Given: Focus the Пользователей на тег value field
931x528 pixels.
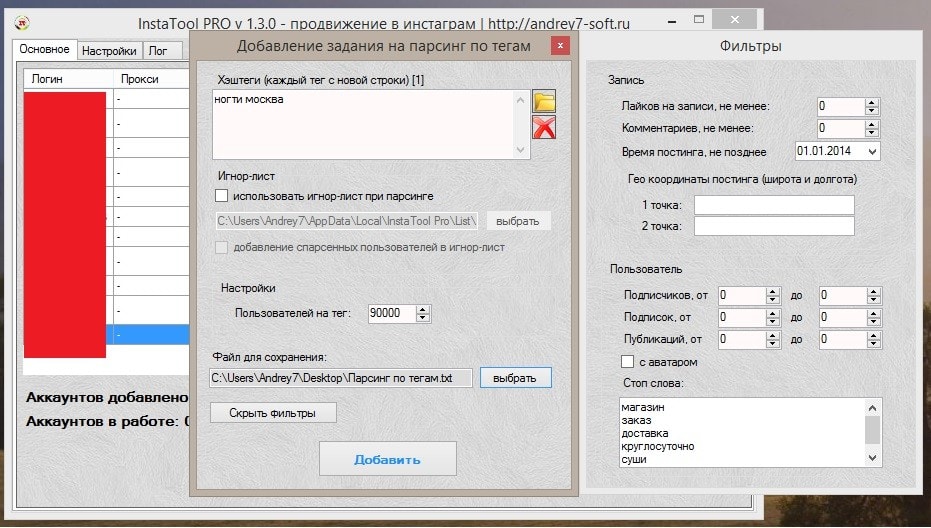Looking at the screenshot, I should click(x=392, y=313).
